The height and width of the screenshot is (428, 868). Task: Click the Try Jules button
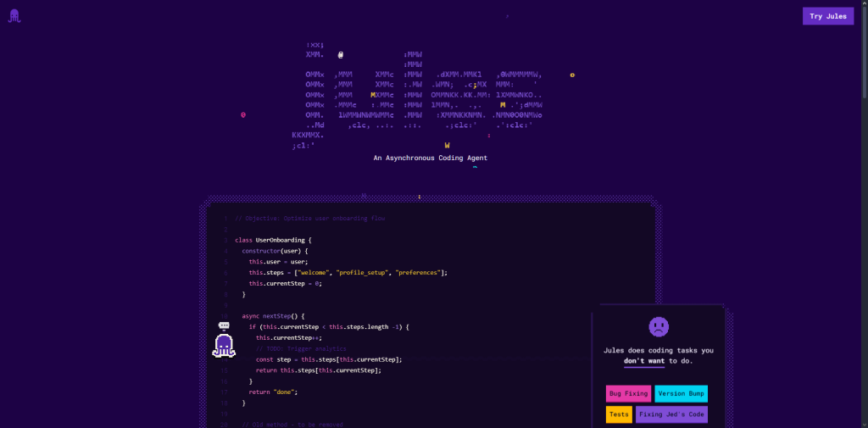click(x=827, y=16)
